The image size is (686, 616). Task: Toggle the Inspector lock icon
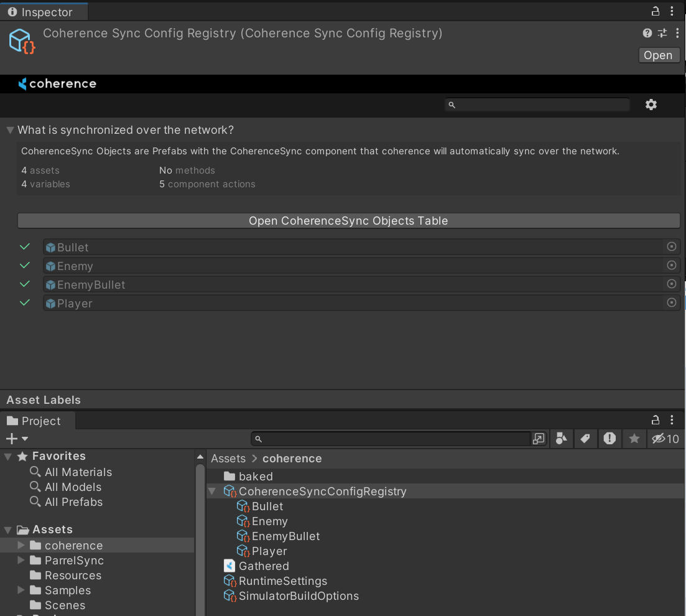click(655, 11)
